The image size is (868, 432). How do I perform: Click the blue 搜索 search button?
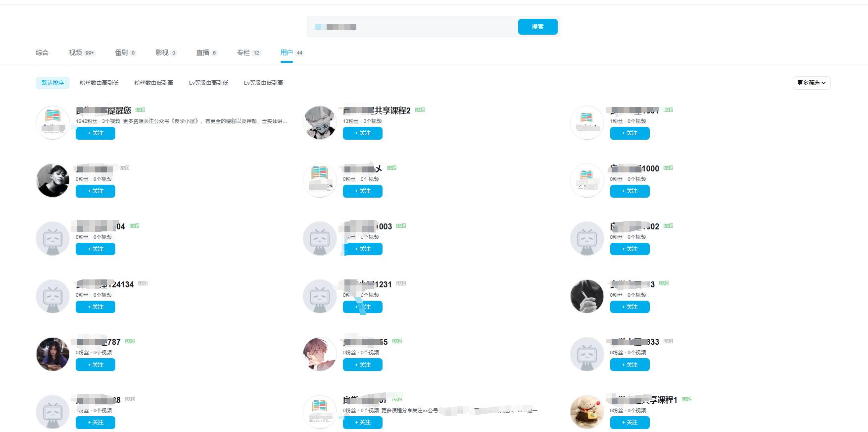[537, 27]
